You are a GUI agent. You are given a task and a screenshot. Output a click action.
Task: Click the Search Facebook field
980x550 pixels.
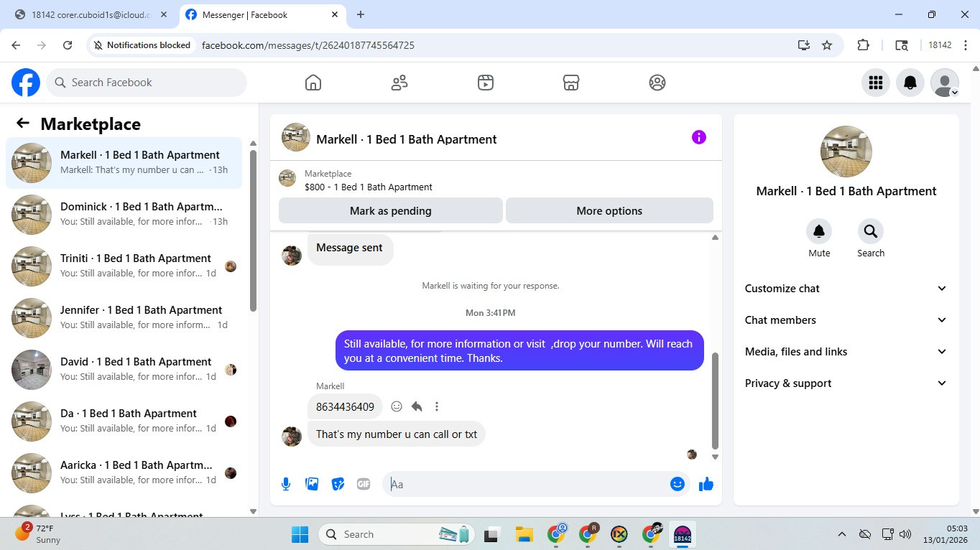tap(147, 83)
